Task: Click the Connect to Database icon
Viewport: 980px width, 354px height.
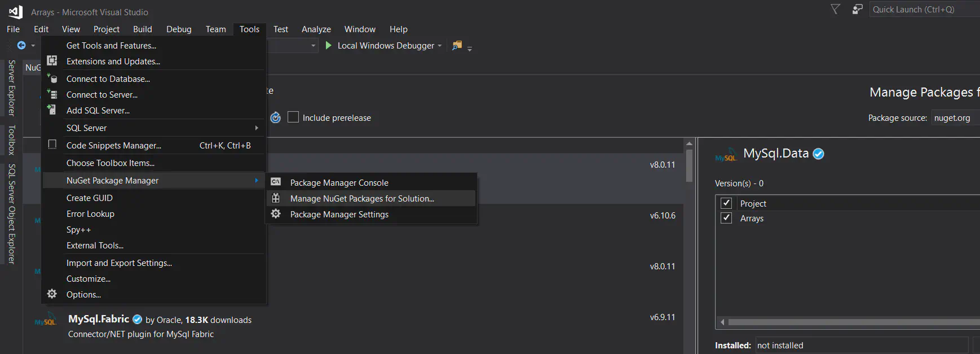Action: tap(52, 78)
